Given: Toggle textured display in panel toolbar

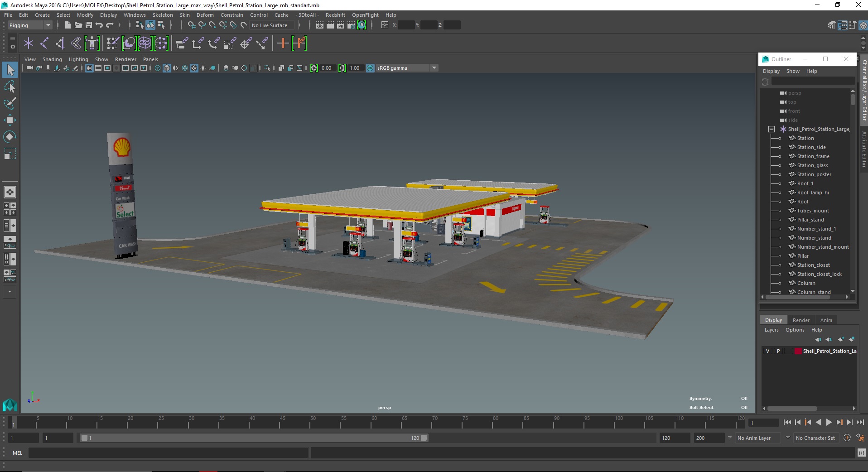Looking at the screenshot, I should (x=194, y=68).
